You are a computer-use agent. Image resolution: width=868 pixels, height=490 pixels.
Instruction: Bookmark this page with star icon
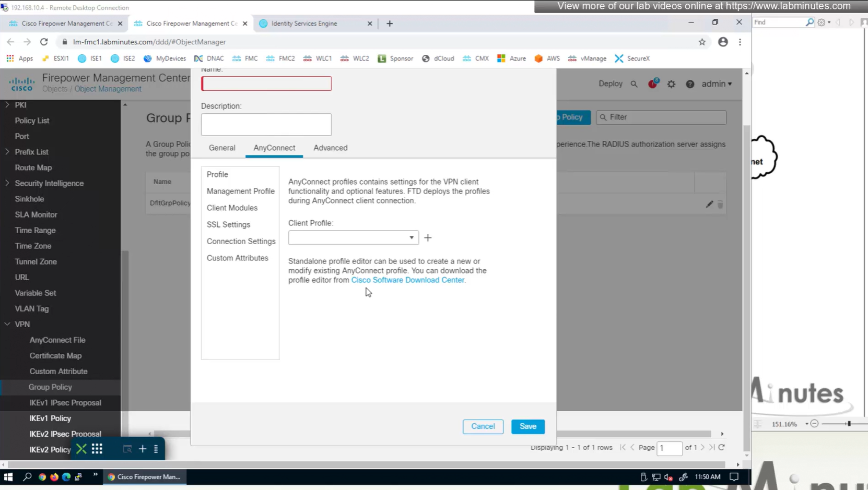tap(702, 42)
